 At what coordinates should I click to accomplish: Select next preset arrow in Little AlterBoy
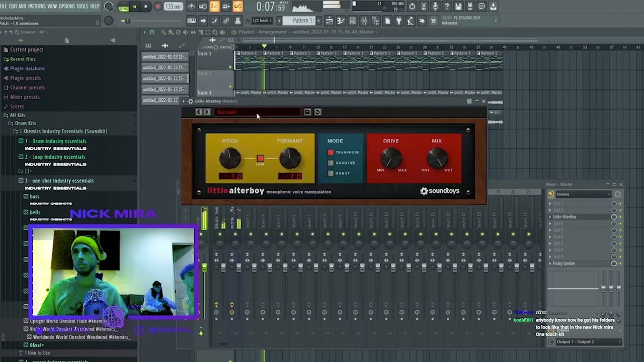click(207, 112)
